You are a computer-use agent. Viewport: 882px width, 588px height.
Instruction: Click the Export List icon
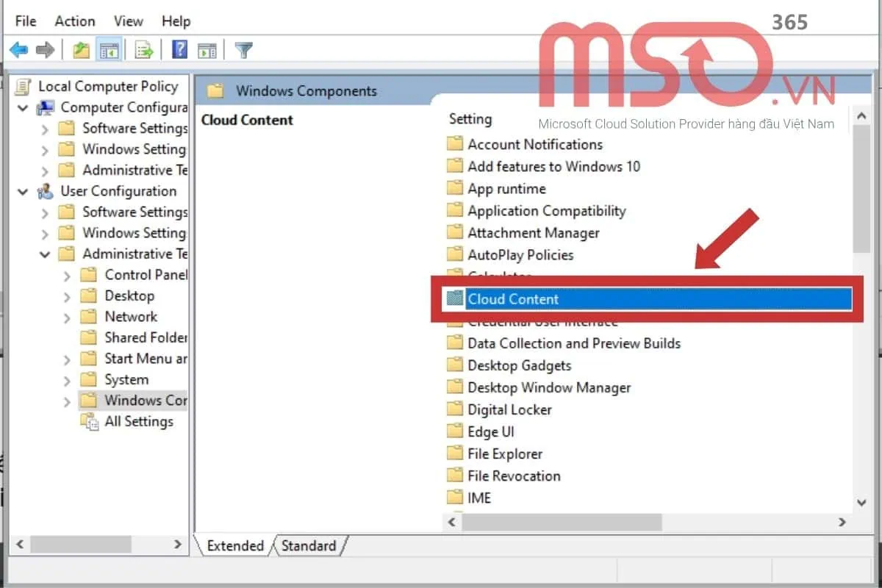pos(143,49)
